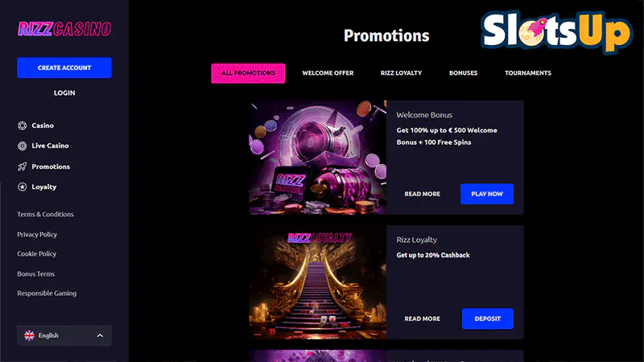This screenshot has height=362, width=644.
Task: Click the UK flag language icon
Action: click(29, 335)
